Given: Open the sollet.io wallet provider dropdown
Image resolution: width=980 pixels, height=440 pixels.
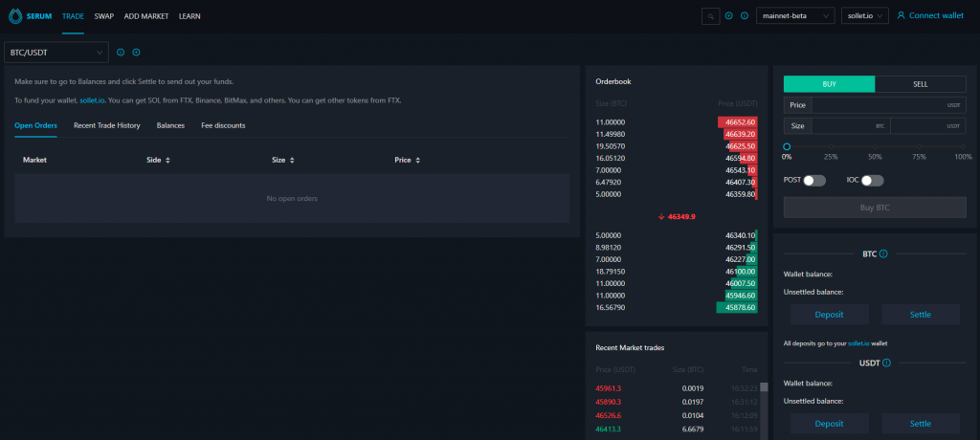Looking at the screenshot, I should 865,16.
